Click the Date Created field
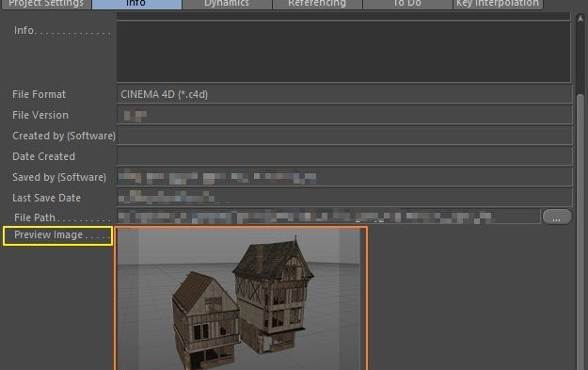Screen dimensions: 588x370 click(x=344, y=156)
